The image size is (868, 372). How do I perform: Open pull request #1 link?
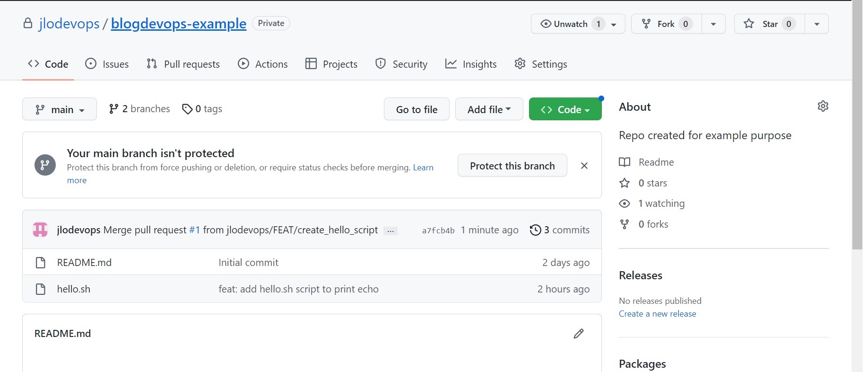click(194, 230)
